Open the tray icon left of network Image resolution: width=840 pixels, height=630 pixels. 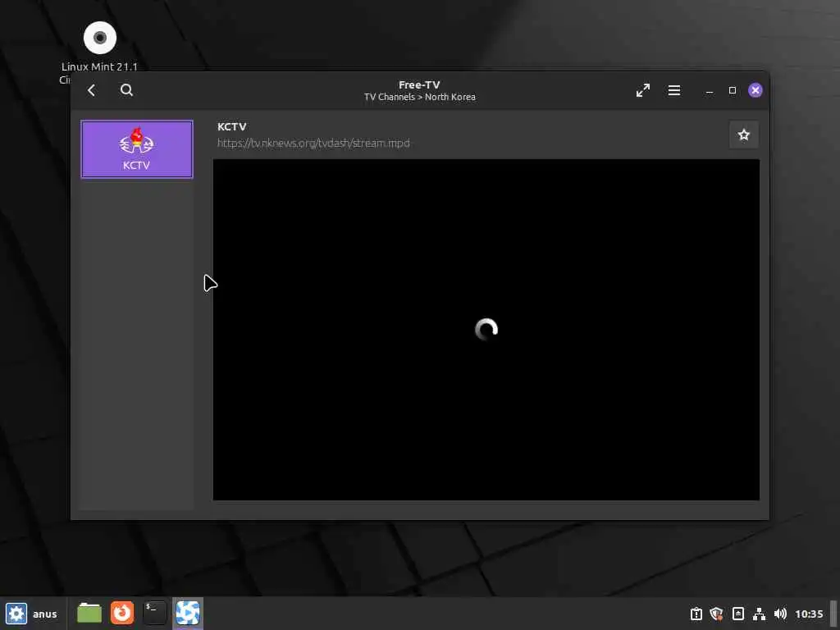tap(737, 614)
